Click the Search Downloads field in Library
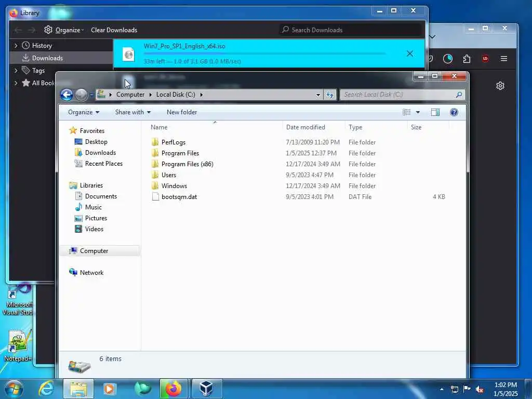532x399 pixels. pos(351,30)
